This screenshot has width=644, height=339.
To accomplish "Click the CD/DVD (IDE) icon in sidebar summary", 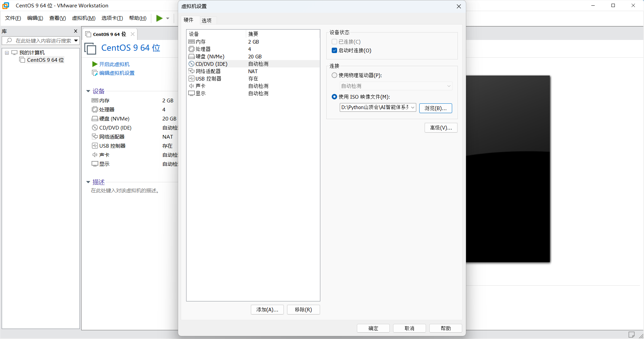I will (x=95, y=128).
